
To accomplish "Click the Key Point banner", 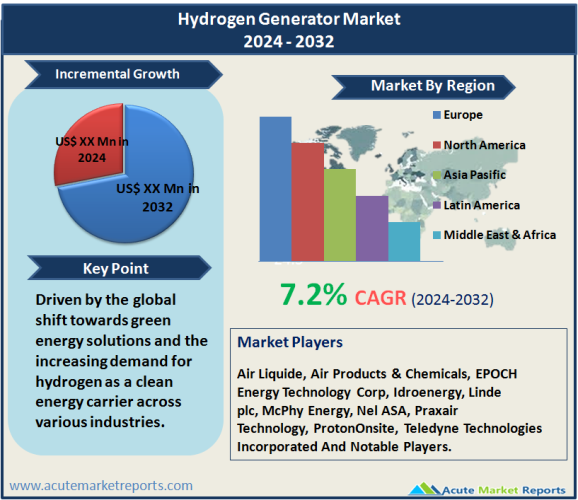I will click(119, 268).
